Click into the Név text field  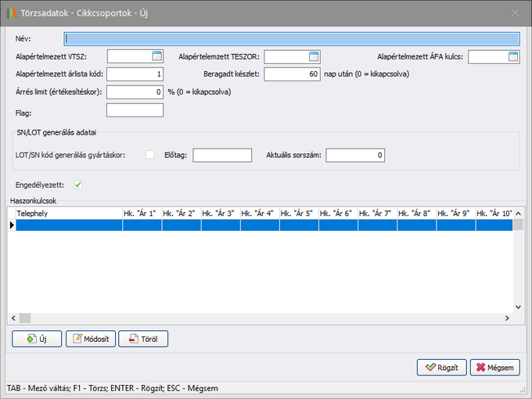point(292,38)
